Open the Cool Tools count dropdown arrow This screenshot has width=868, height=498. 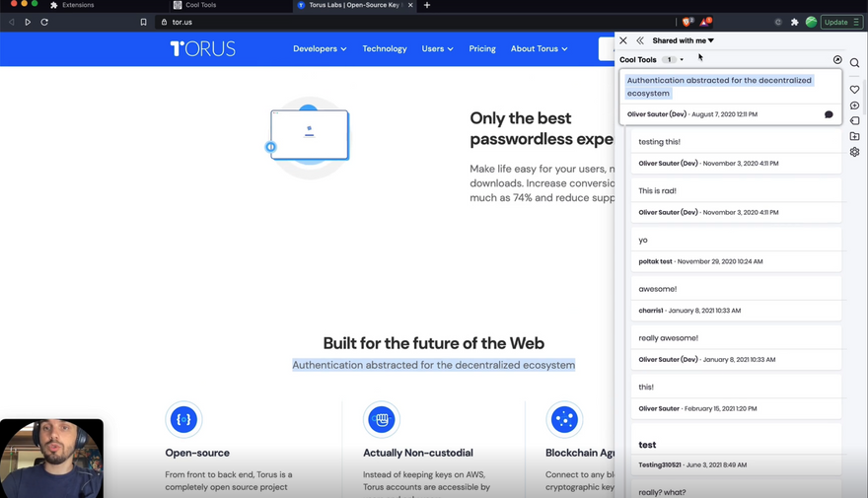tap(682, 60)
